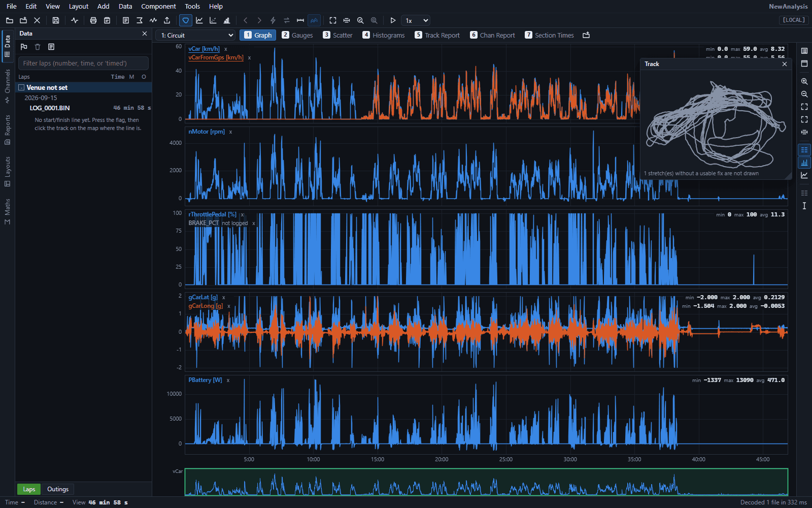Select the LOG_0001.BIN lap row

click(83, 108)
